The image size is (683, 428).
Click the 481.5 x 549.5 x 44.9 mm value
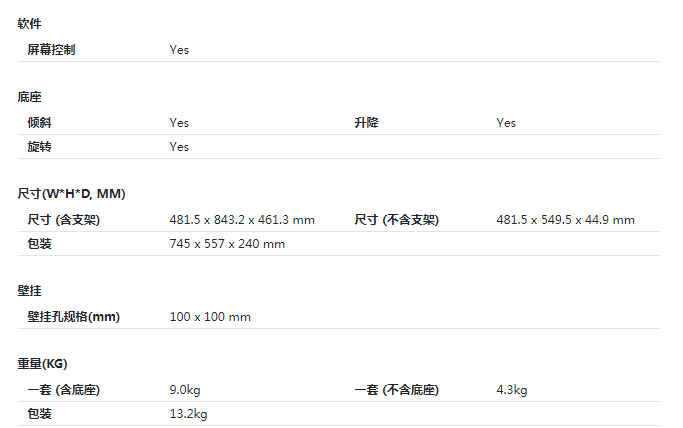[565, 219]
